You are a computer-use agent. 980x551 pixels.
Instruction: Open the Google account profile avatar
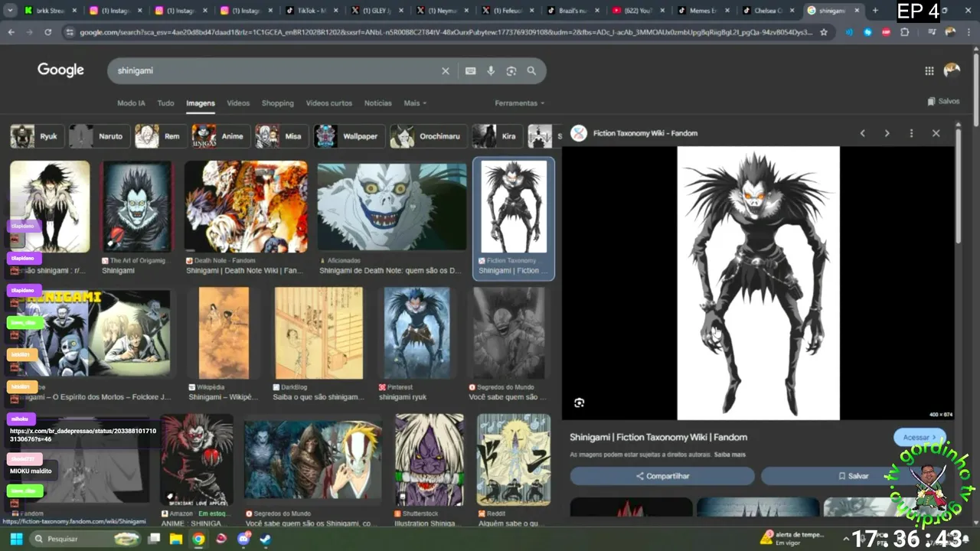point(952,70)
